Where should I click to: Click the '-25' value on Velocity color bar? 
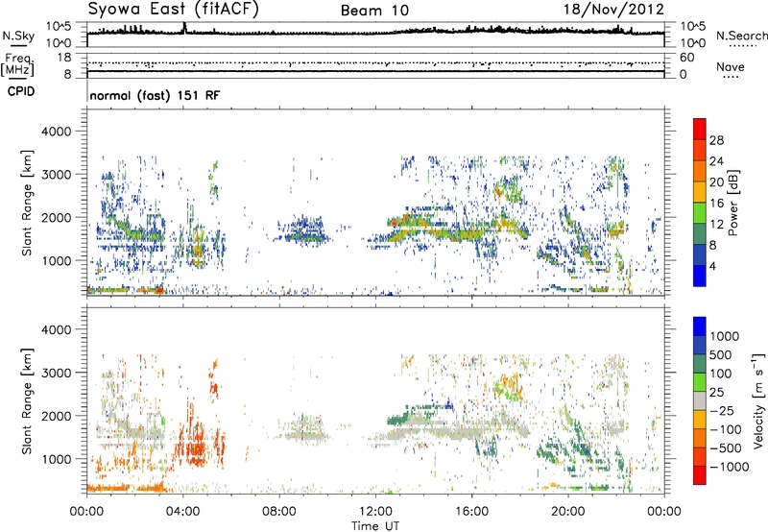(x=723, y=411)
